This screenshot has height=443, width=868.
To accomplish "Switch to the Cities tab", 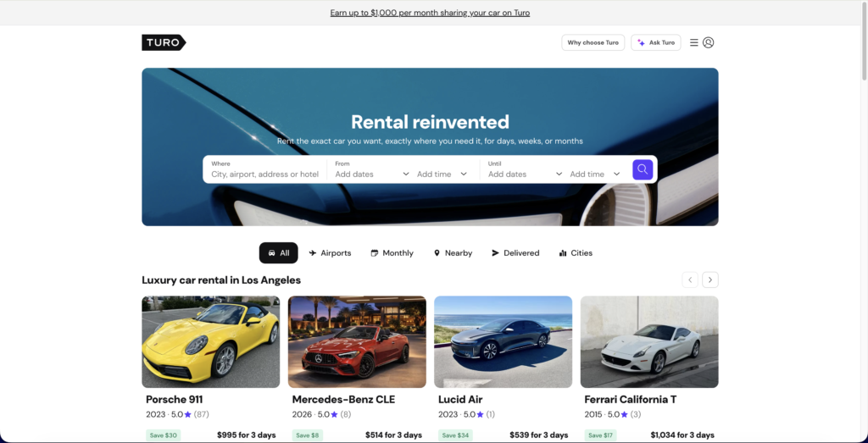I will 576,252.
